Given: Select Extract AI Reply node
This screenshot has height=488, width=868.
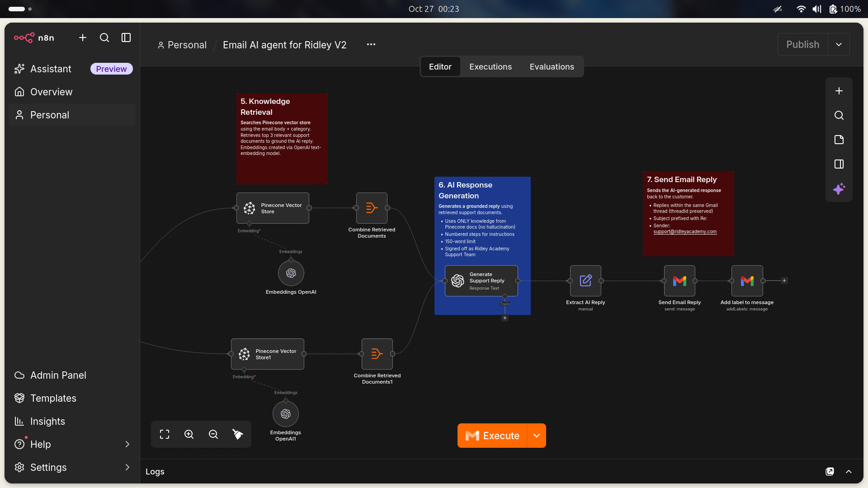Looking at the screenshot, I should click(x=585, y=281).
